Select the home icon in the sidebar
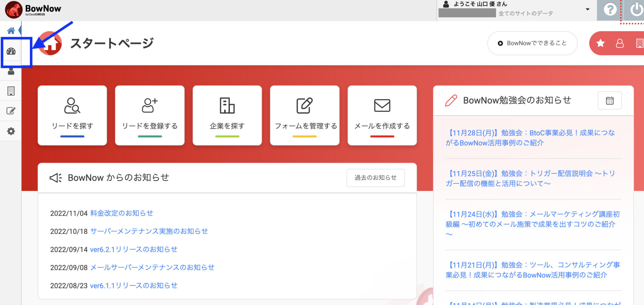The width and height of the screenshot is (644, 305). point(11,30)
